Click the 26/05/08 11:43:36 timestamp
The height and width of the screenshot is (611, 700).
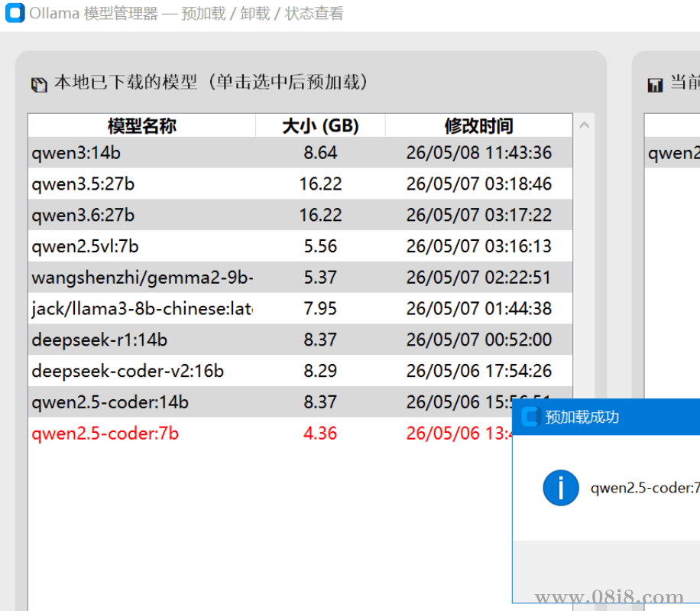click(479, 153)
